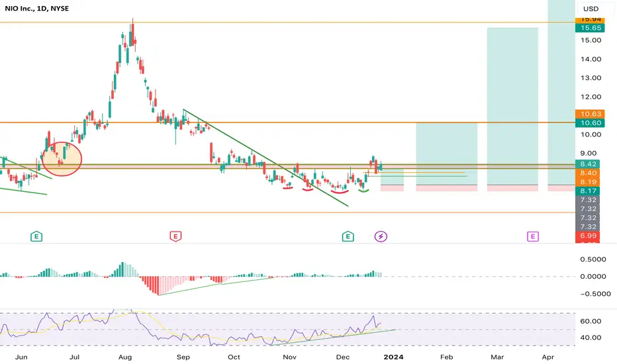Click the Aug label on time axis
This screenshot has height=364, width=617.
click(x=125, y=357)
